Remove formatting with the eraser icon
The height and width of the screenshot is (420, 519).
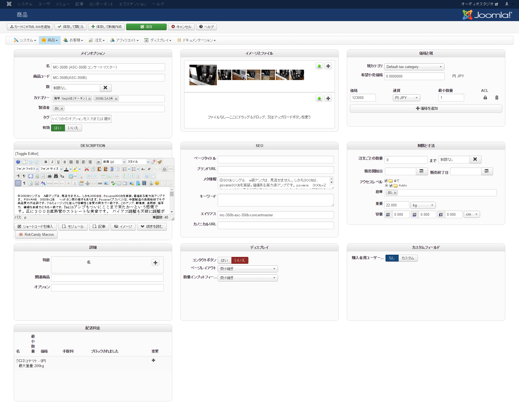[154, 162]
